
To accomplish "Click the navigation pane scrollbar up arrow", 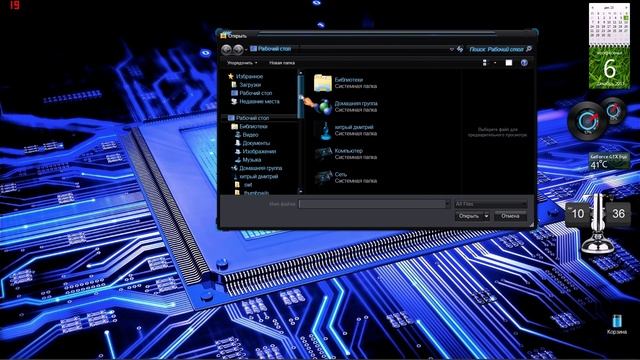I will pyautogui.click(x=301, y=73).
